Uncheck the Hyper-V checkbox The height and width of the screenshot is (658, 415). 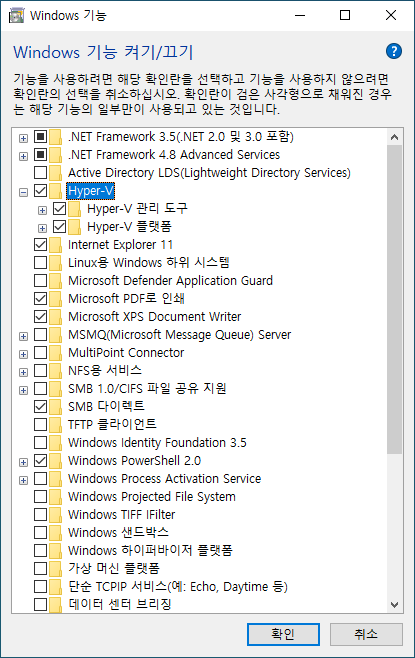[x=40, y=191]
